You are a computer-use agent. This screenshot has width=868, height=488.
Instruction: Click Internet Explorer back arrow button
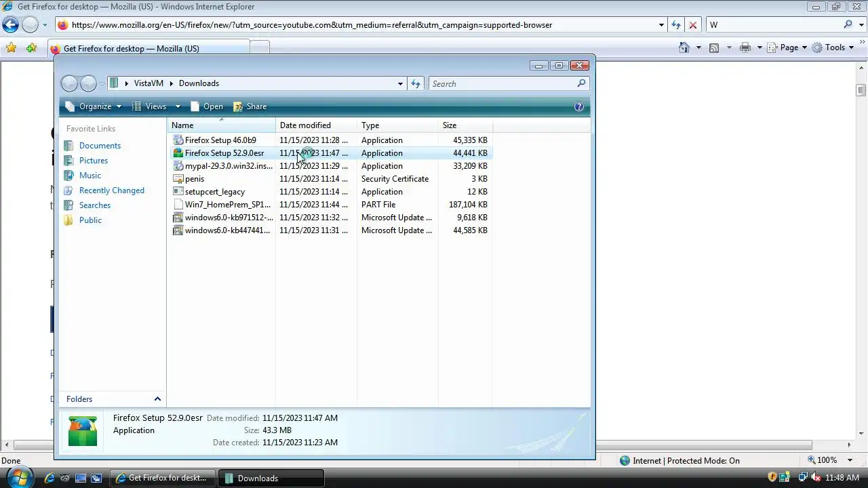click(10, 25)
